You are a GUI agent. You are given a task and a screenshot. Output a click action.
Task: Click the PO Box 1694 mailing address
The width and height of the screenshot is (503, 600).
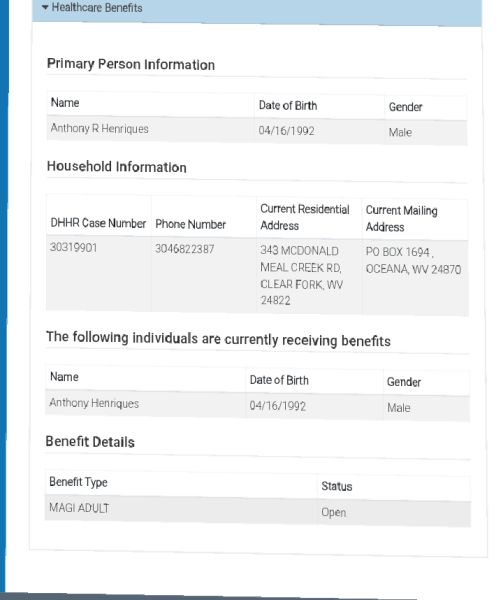[x=413, y=261]
